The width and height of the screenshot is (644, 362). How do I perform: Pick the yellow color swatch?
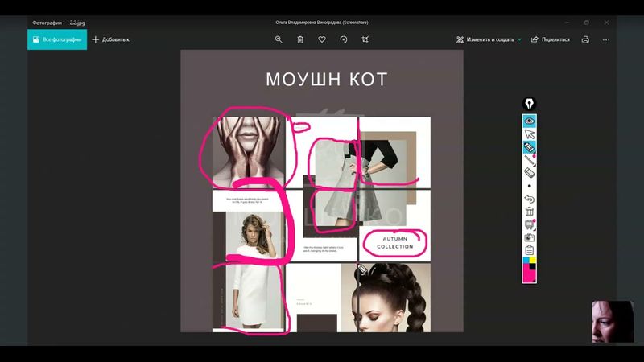tap(532, 260)
